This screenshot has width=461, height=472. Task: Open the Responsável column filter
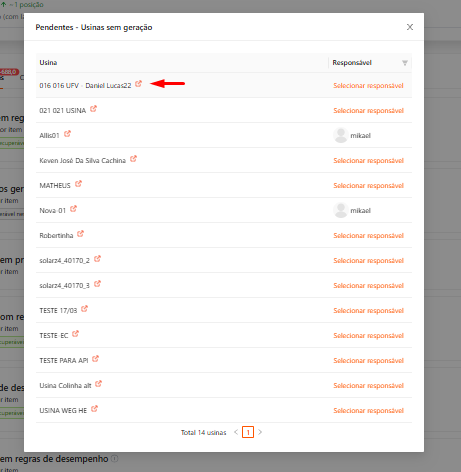pyautogui.click(x=405, y=63)
